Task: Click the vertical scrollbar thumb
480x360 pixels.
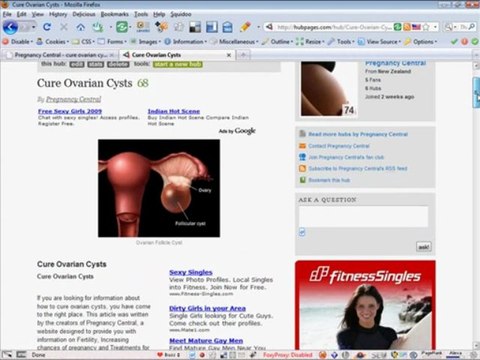Action: click(x=476, y=92)
